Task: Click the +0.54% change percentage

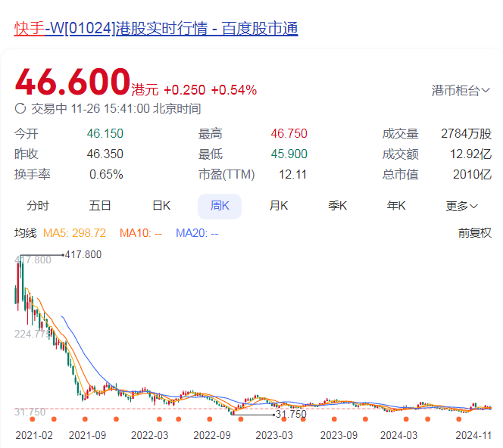Action: pos(234,90)
